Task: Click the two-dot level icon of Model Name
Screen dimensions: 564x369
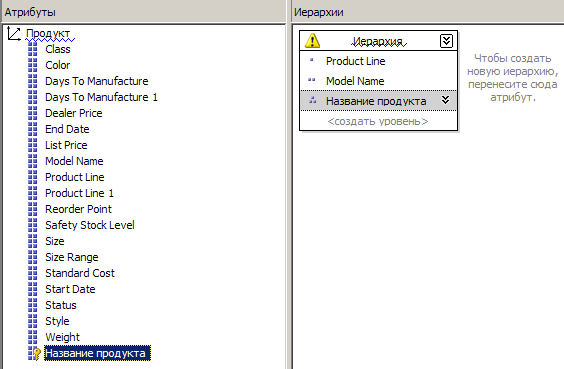Action: 312,80
